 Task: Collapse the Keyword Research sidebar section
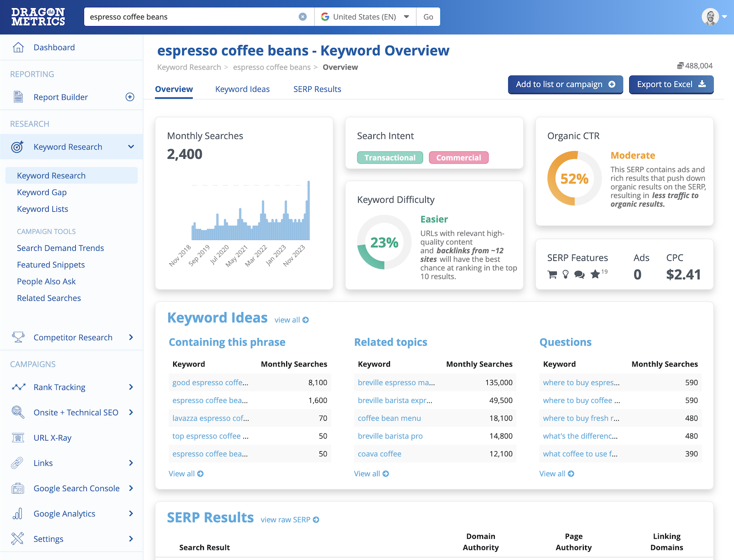pyautogui.click(x=131, y=147)
